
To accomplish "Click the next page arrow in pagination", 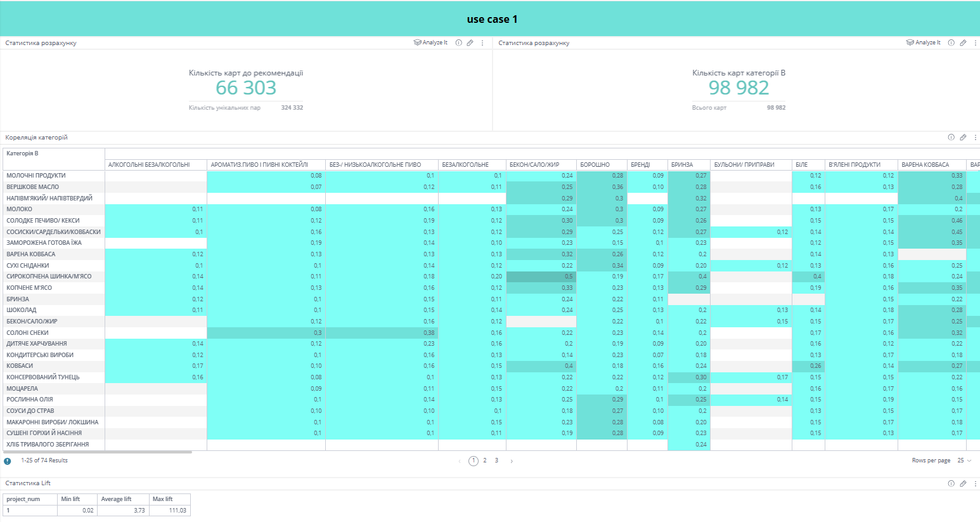I will pyautogui.click(x=512, y=461).
